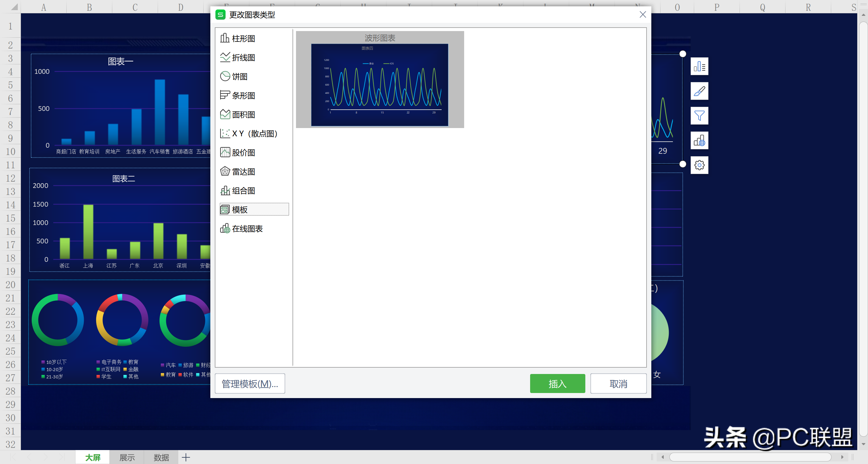This screenshot has height=464, width=868.
Task: Select X Y (散点图) scatter type
Action: [x=249, y=134]
